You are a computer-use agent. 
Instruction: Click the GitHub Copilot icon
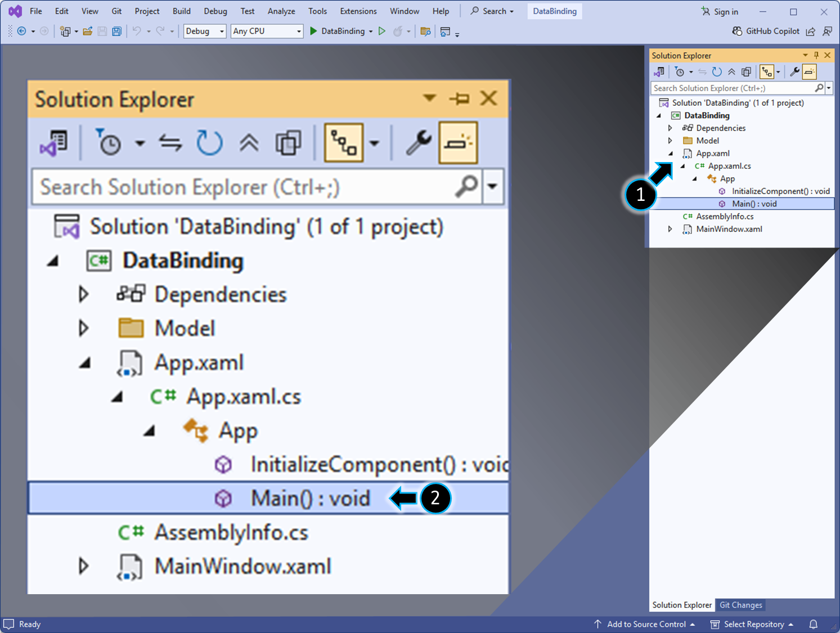click(x=737, y=31)
